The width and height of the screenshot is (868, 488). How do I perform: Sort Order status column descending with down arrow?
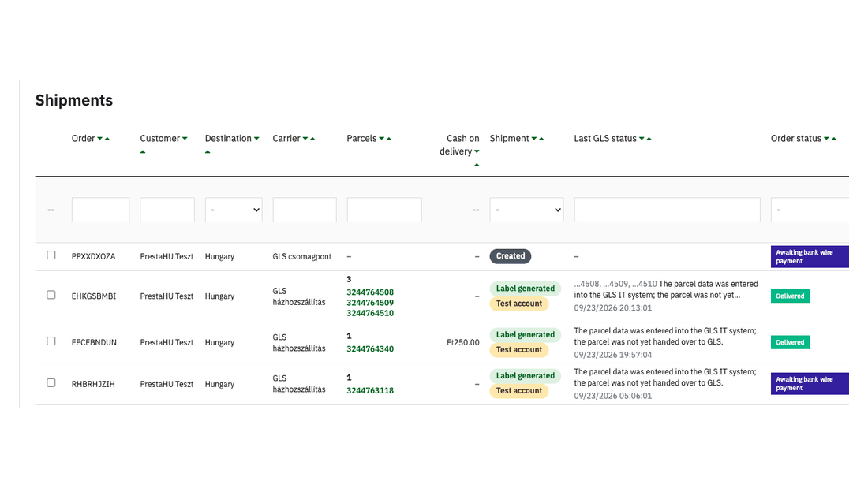[826, 139]
